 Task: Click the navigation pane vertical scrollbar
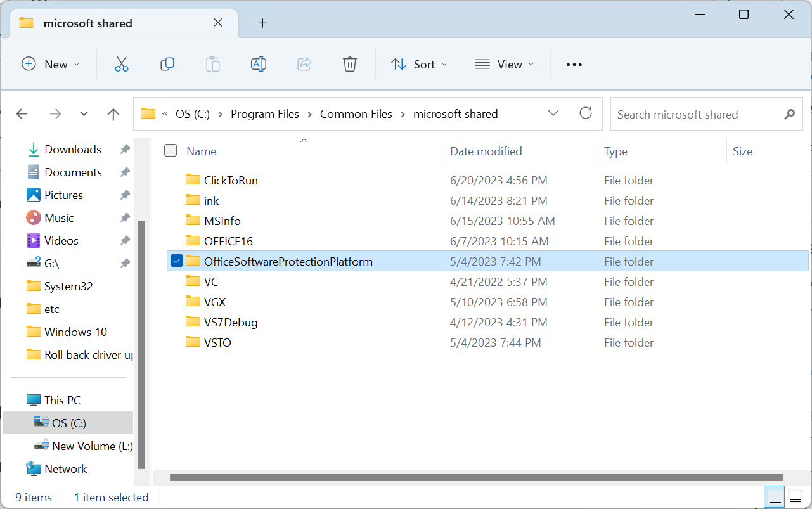click(x=142, y=344)
